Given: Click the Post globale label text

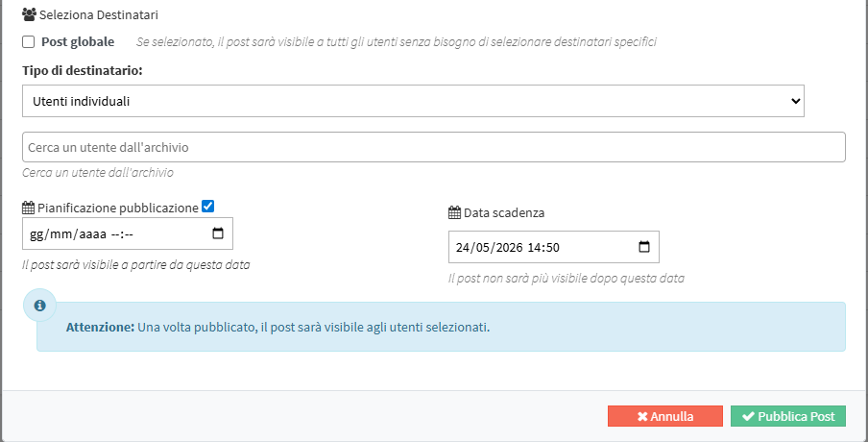Looking at the screenshot, I should (x=78, y=42).
